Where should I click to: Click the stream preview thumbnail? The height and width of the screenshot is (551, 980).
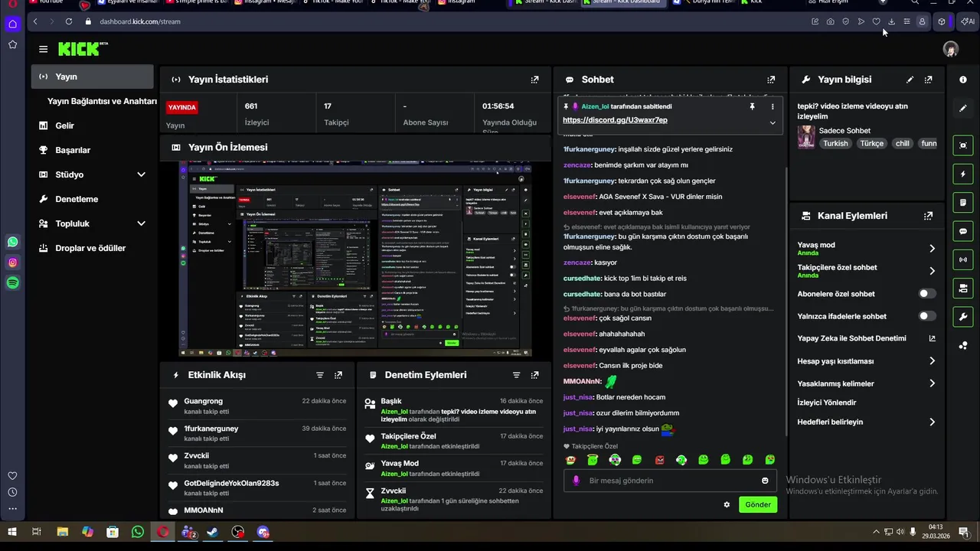tap(355, 259)
